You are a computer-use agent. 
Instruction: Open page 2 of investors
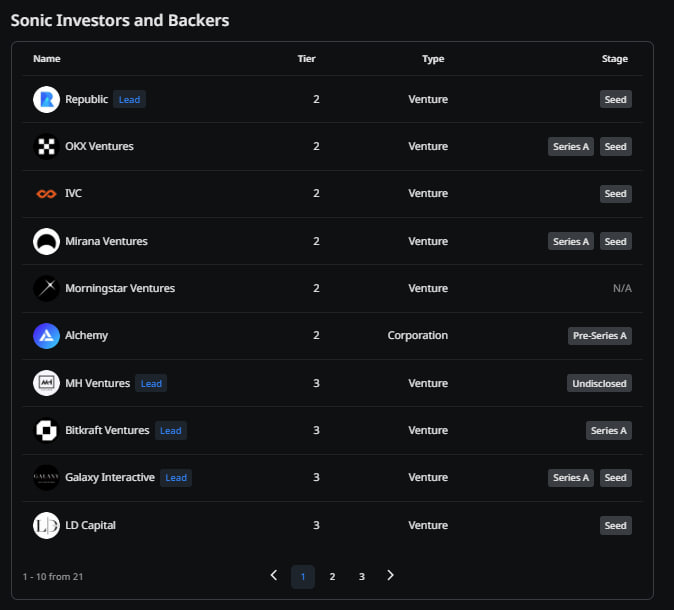[332, 576]
